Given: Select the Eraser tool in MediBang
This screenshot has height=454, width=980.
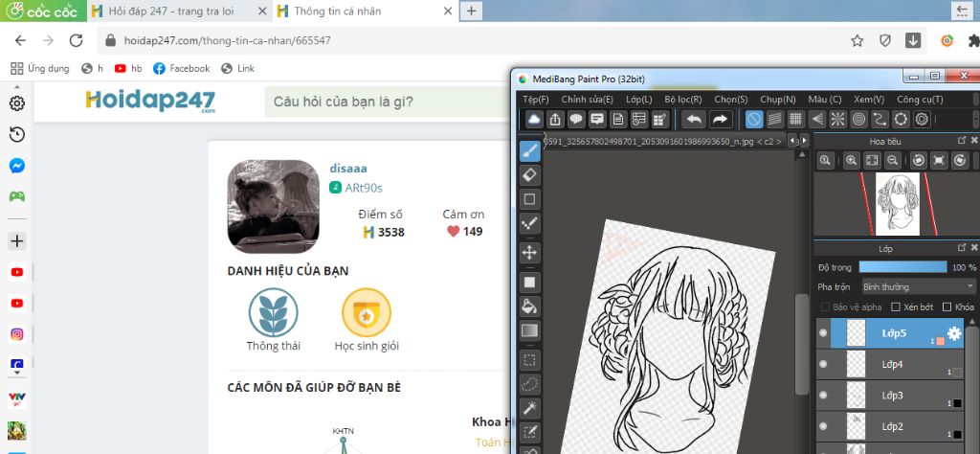Looking at the screenshot, I should [x=530, y=175].
